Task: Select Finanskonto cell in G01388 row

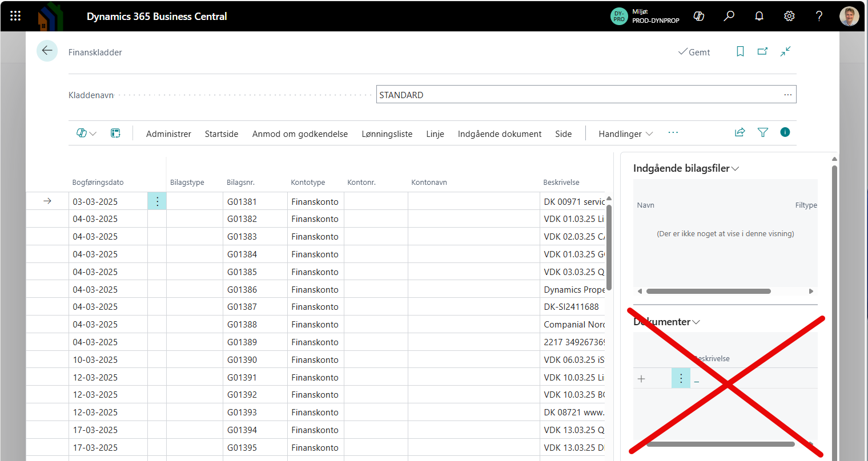Action: point(315,324)
